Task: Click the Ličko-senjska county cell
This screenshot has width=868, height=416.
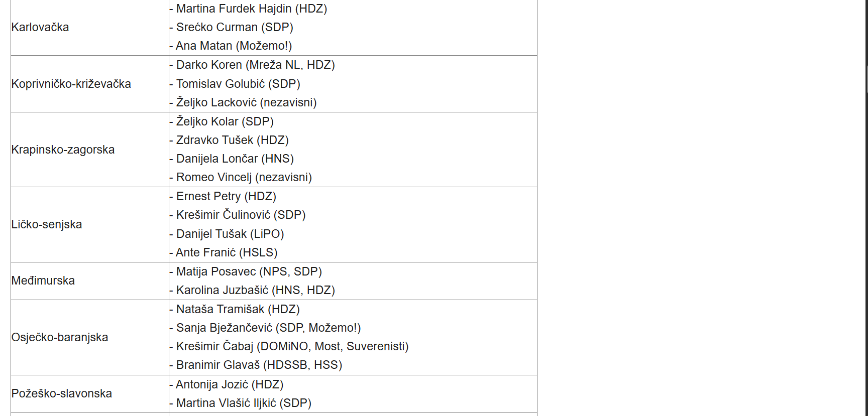Action: [47, 225]
